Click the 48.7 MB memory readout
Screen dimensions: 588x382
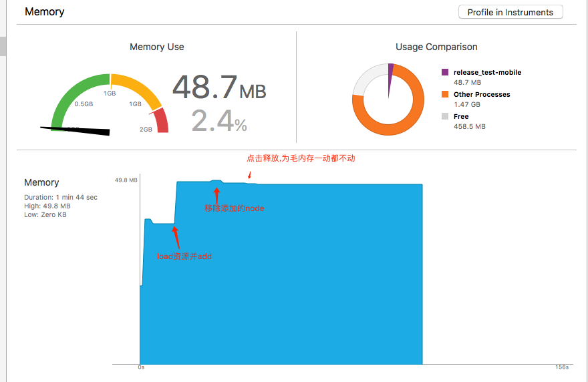tap(219, 87)
